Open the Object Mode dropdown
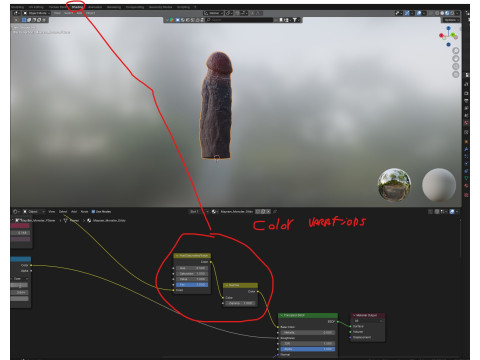 click(37, 13)
